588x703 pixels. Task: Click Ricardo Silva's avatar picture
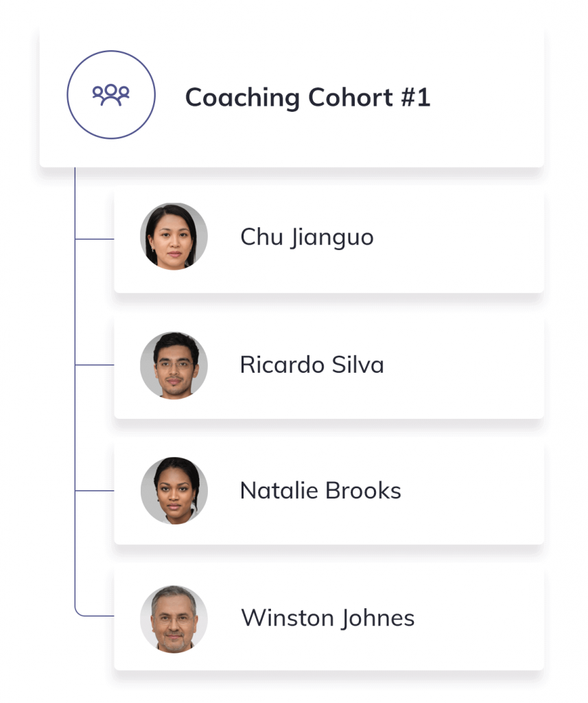point(174,365)
